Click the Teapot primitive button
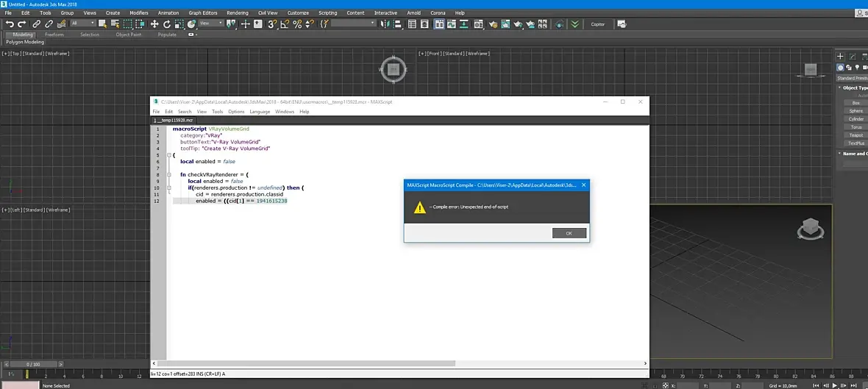Screen dimensions: 868x389 pyautogui.click(x=855, y=135)
